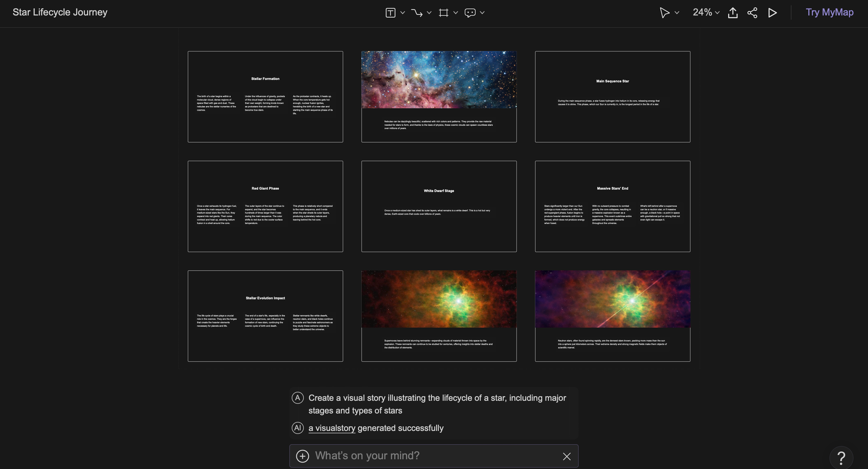
Task: Select the Stellar Formation slide
Action: pos(265,97)
